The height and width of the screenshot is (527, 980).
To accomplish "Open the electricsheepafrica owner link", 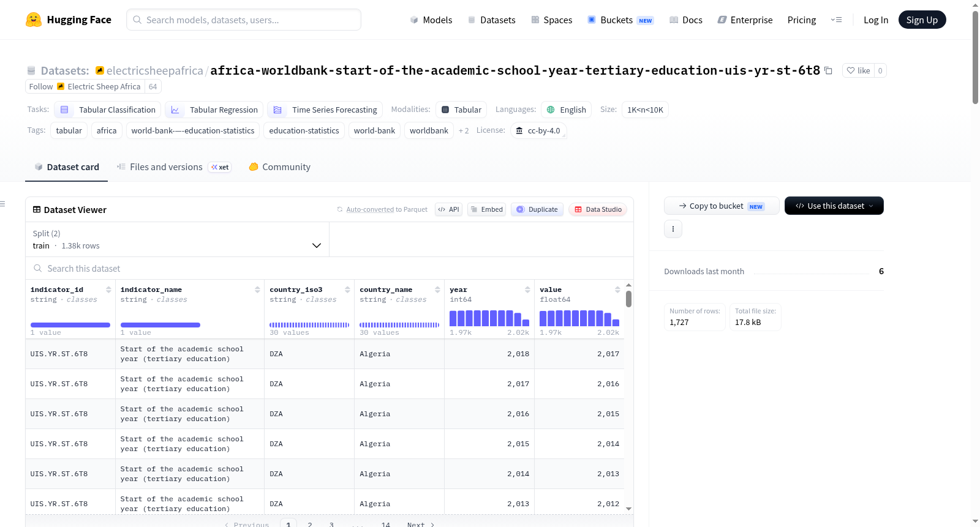I will click(155, 70).
